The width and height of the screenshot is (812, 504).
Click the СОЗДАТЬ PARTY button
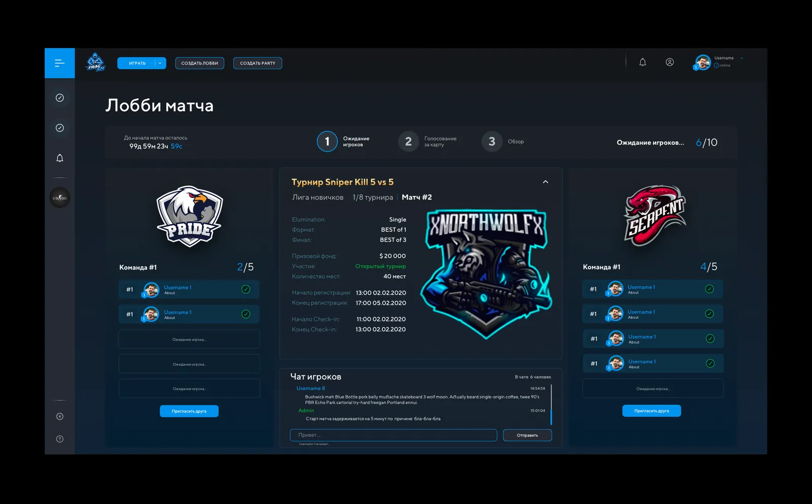coord(258,63)
